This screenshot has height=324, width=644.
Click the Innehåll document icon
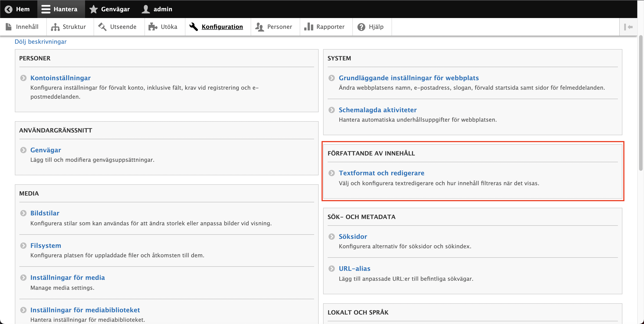(x=9, y=27)
